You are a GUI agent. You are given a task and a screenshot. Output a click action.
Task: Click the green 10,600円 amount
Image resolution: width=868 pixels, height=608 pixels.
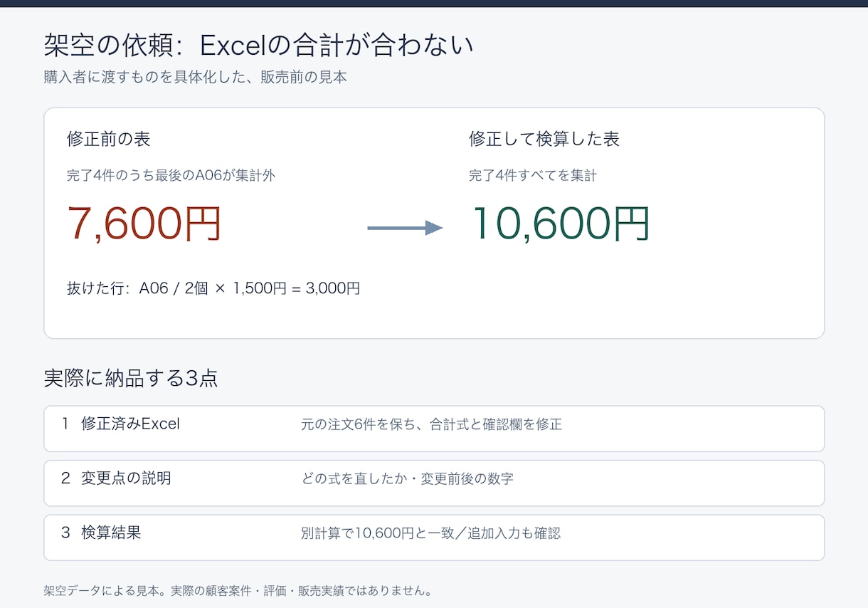point(561,224)
